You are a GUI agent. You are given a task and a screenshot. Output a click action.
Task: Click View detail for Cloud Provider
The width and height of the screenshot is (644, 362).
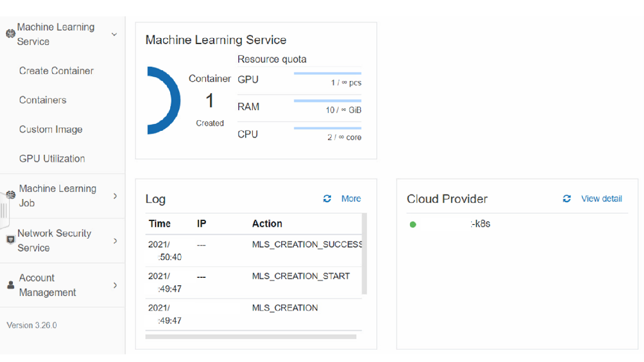(602, 199)
